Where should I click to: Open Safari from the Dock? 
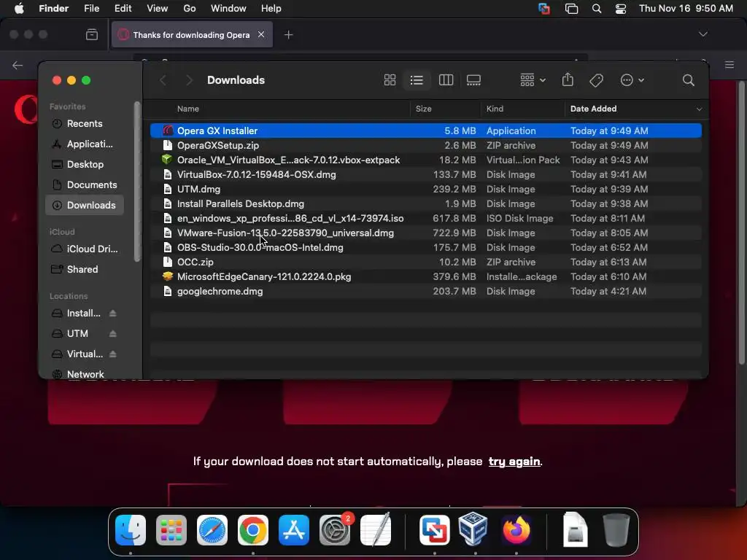pyautogui.click(x=212, y=529)
